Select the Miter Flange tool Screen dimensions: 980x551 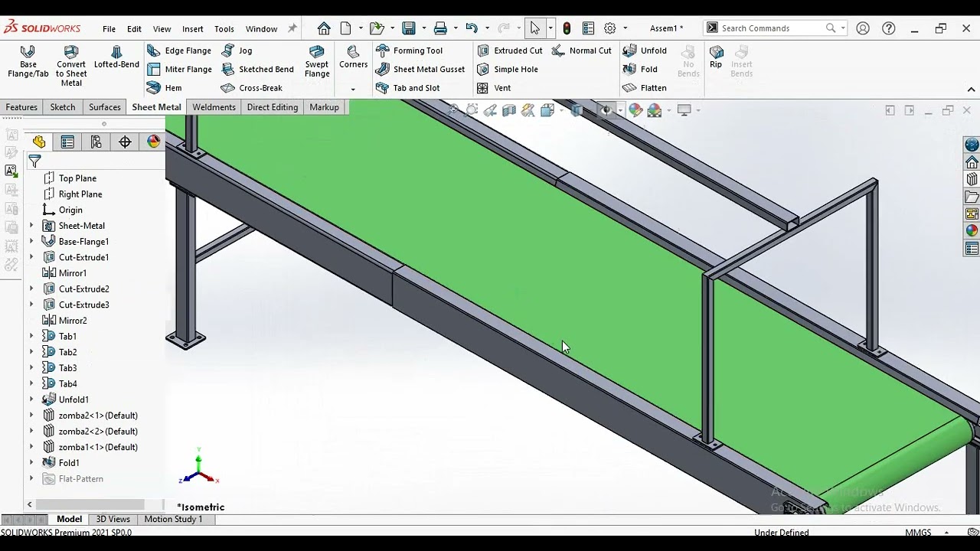pyautogui.click(x=179, y=69)
